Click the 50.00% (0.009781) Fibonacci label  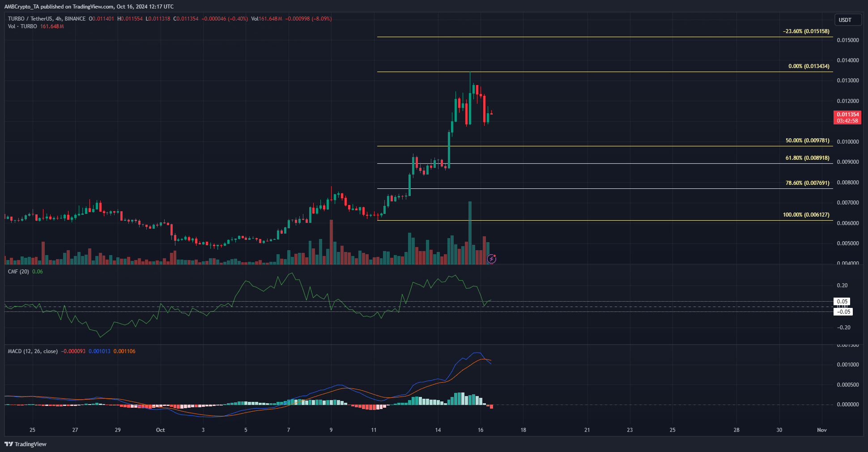pos(808,141)
